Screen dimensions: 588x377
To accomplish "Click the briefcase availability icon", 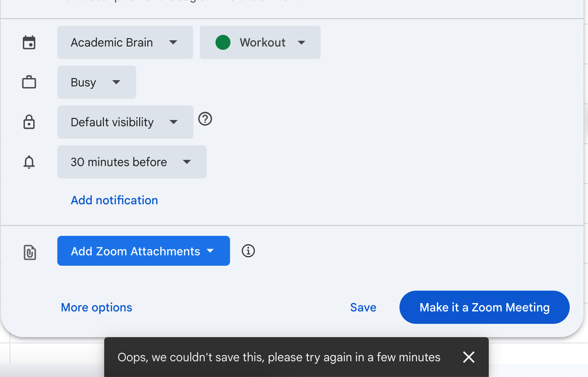I will point(29,82).
